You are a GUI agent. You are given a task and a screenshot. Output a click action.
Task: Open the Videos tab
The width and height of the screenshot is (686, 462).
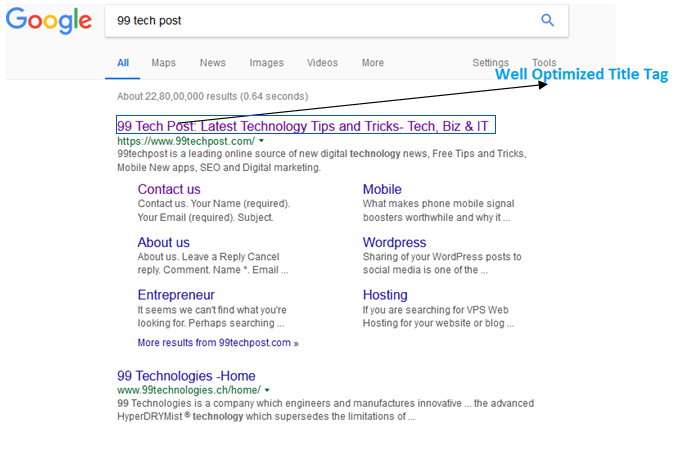point(322,63)
